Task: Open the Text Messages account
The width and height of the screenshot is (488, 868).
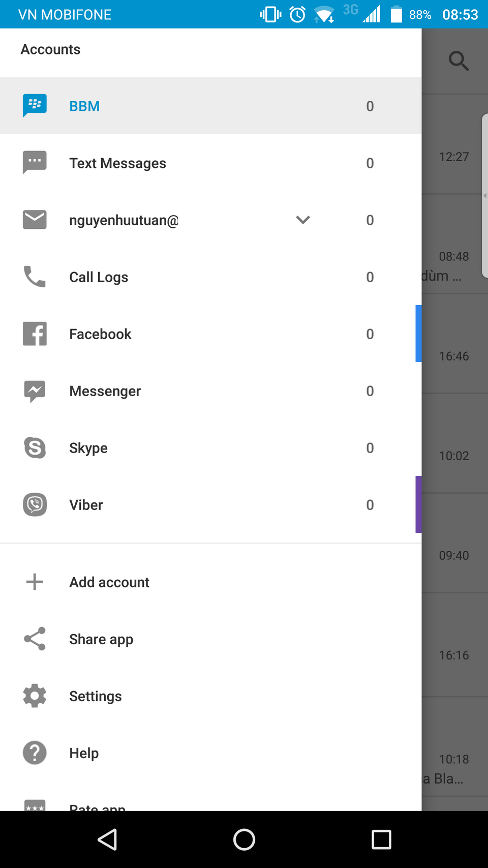Action: pos(118,163)
